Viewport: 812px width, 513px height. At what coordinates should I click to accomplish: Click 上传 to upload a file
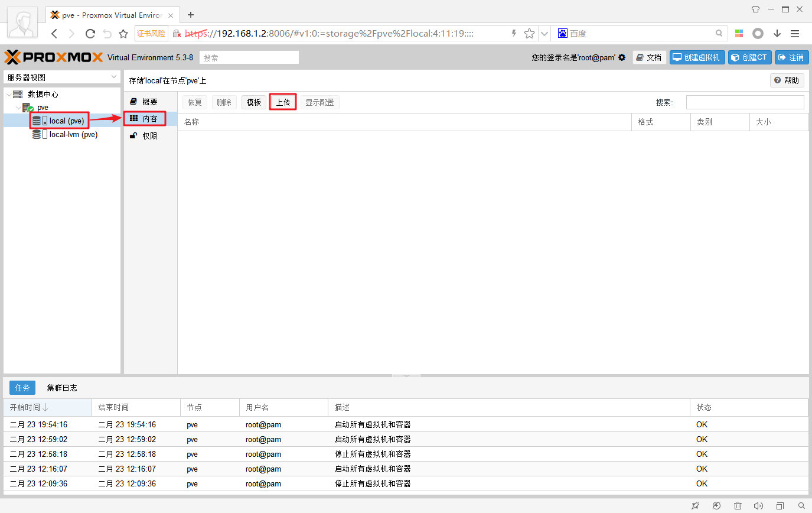coord(283,102)
